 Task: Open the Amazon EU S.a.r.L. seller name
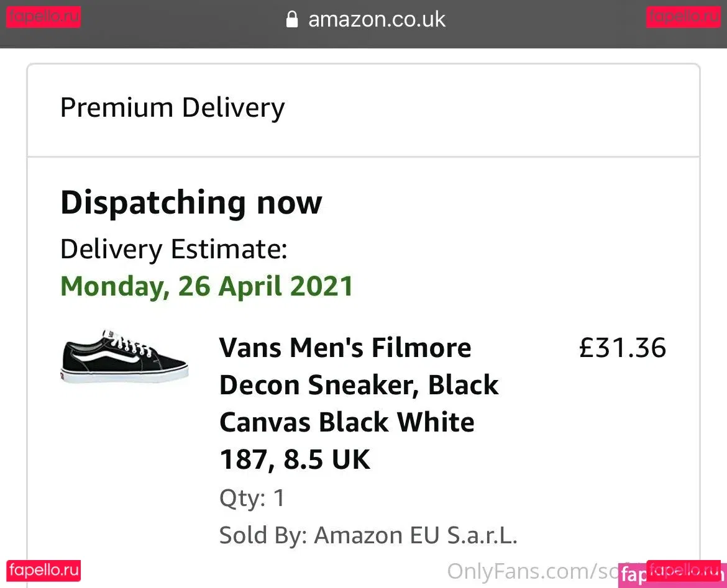click(416, 535)
